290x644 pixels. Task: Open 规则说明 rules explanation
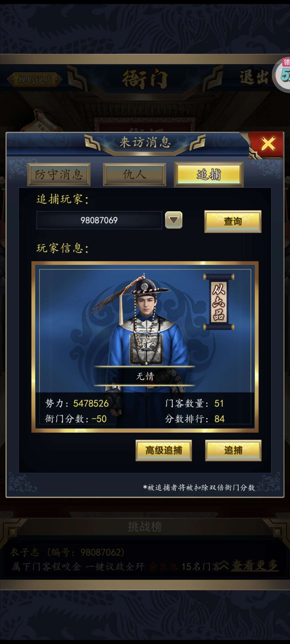pyautogui.click(x=34, y=80)
